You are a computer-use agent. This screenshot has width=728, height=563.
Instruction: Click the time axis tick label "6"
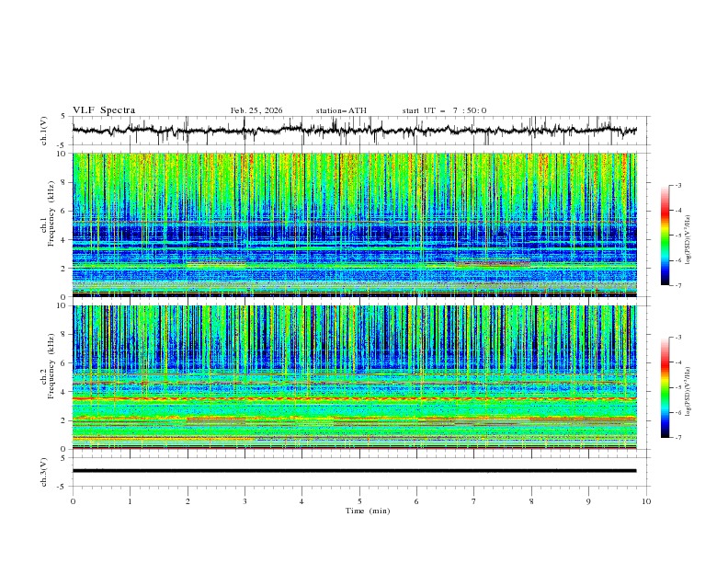(x=417, y=501)
